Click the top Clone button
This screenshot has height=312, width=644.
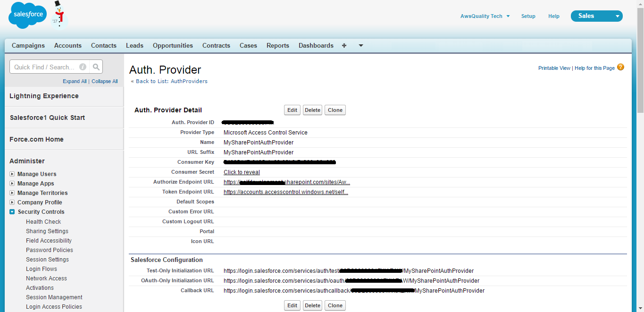(x=335, y=110)
